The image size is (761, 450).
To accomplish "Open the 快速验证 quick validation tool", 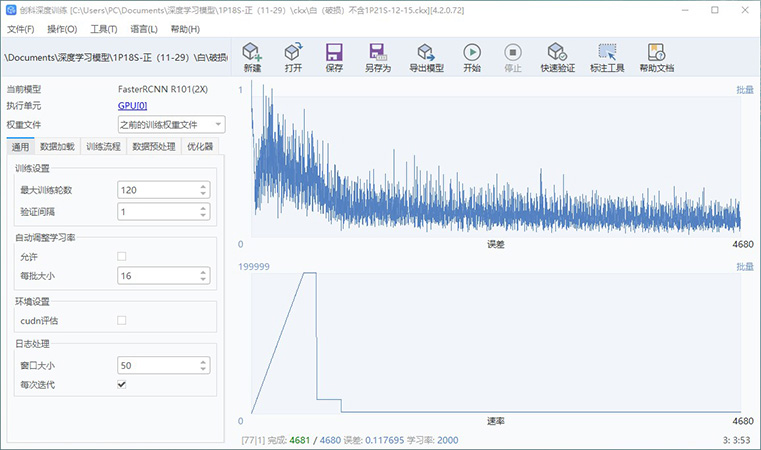I will click(x=558, y=57).
